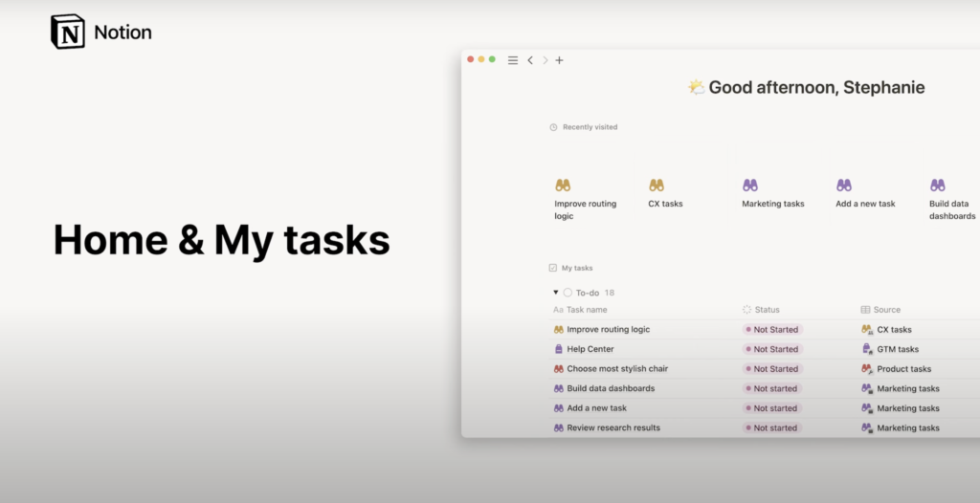Click binoculars icon on Marketing tasks card
This screenshot has width=980, height=503.
[x=750, y=186]
